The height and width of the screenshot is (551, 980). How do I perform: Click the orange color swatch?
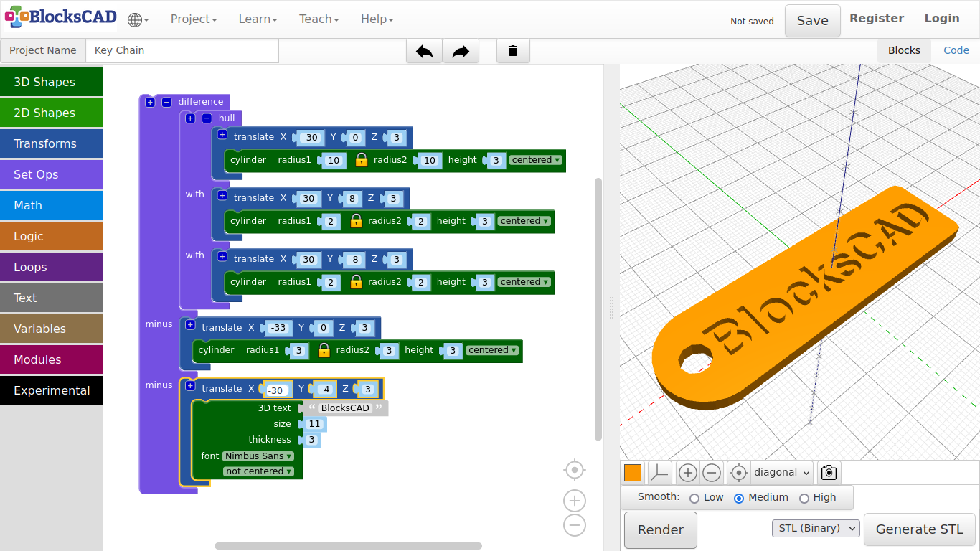(x=633, y=473)
